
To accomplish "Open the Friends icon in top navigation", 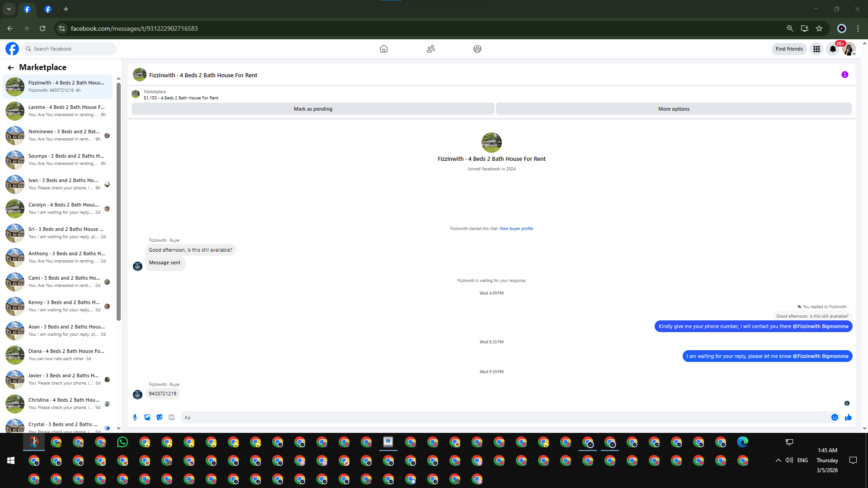I will pyautogui.click(x=431, y=49).
